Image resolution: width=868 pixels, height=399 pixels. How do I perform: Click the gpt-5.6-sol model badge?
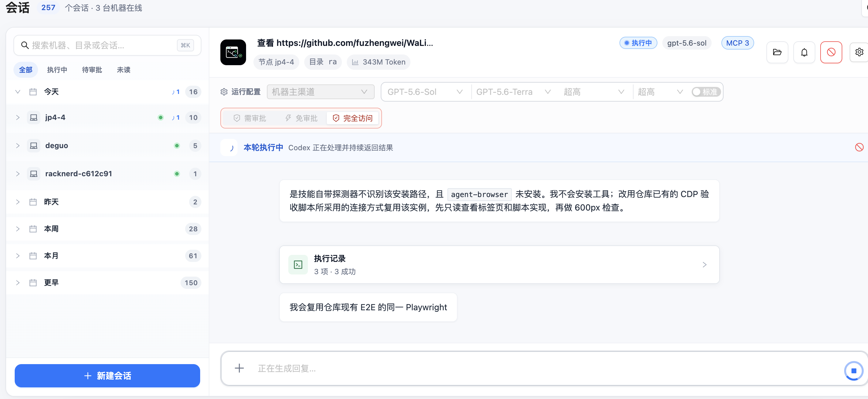coord(687,43)
